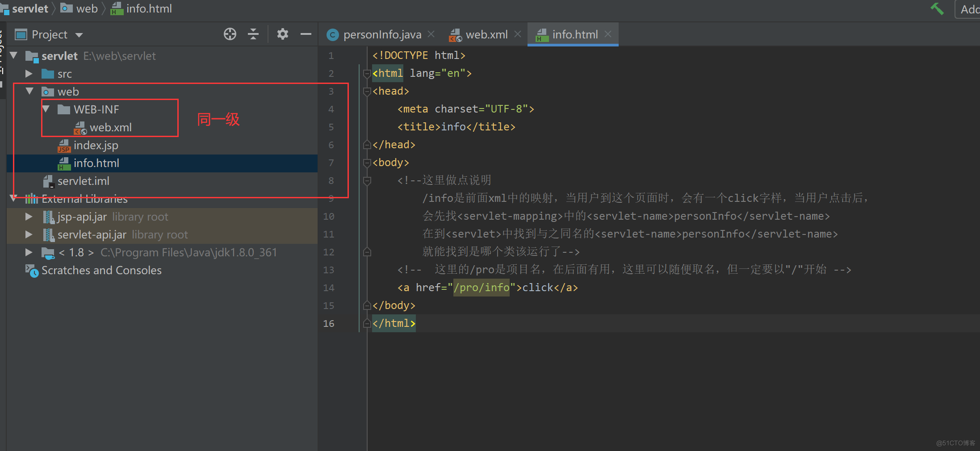Image resolution: width=980 pixels, height=451 pixels.
Task: Click the green Build hammer icon
Action: pos(937,8)
